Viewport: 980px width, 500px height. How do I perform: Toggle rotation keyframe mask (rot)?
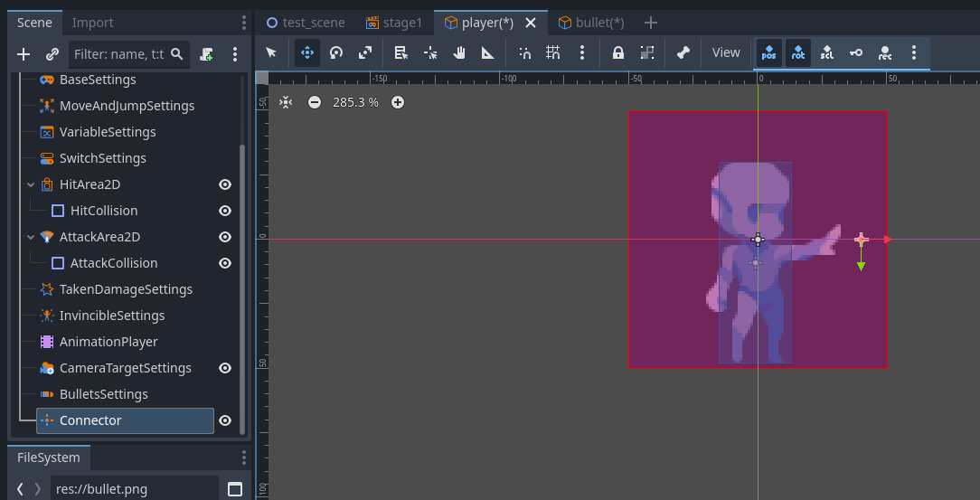[798, 52]
